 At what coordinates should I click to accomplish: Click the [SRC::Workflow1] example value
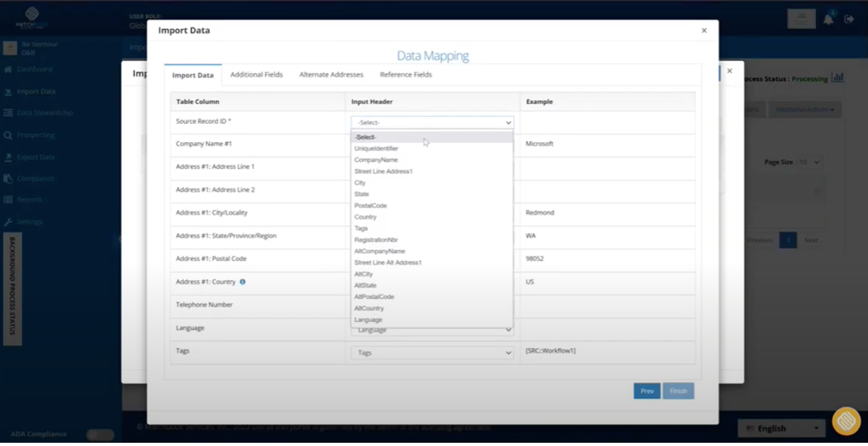coord(551,350)
